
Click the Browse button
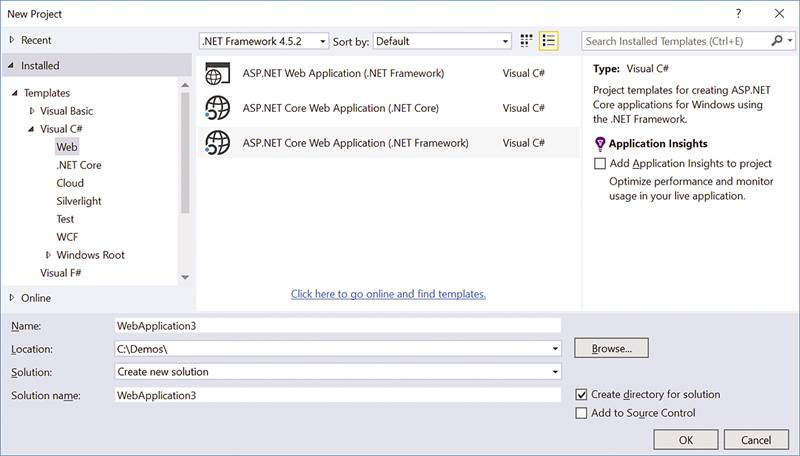[x=611, y=348]
